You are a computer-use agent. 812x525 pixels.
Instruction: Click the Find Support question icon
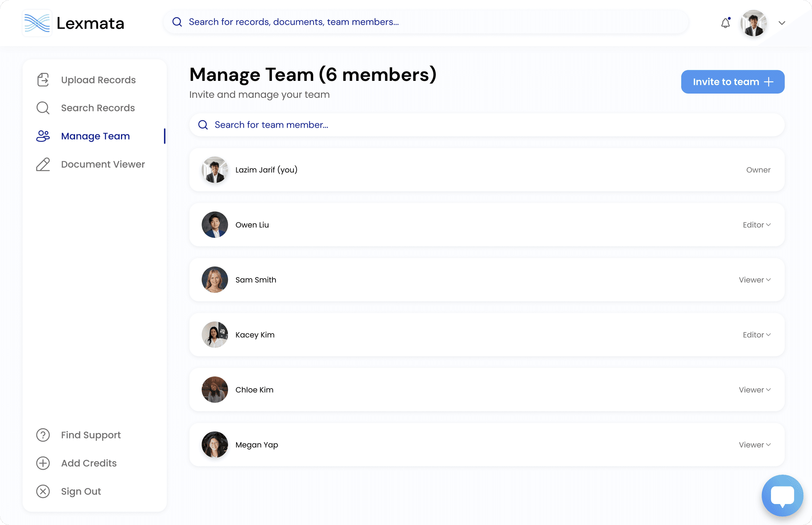43,435
